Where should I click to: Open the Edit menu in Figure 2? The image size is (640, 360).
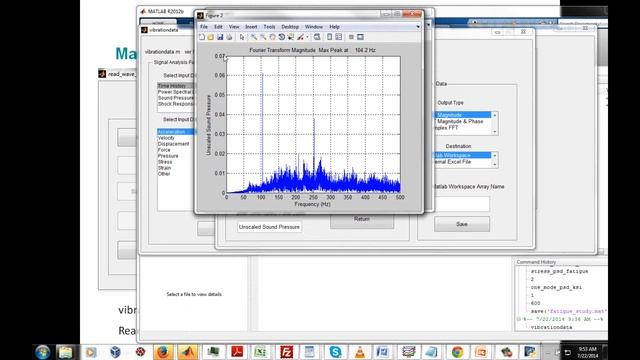218,27
